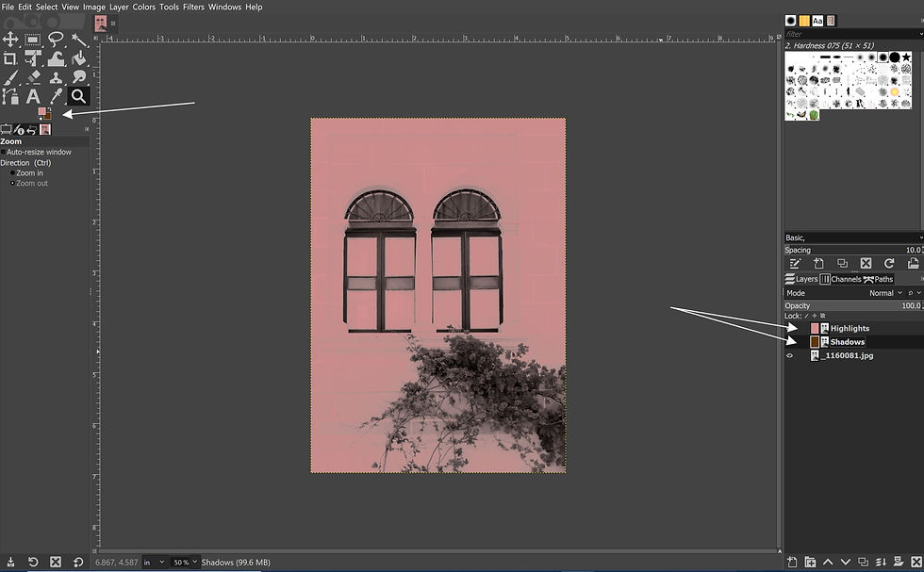Select the Eraser tool
924x572 pixels.
tap(32, 77)
